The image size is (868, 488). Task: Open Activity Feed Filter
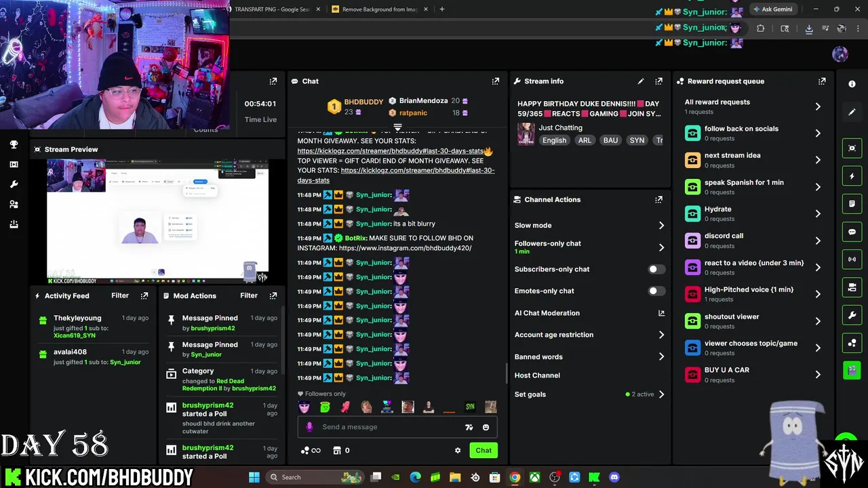coord(120,296)
